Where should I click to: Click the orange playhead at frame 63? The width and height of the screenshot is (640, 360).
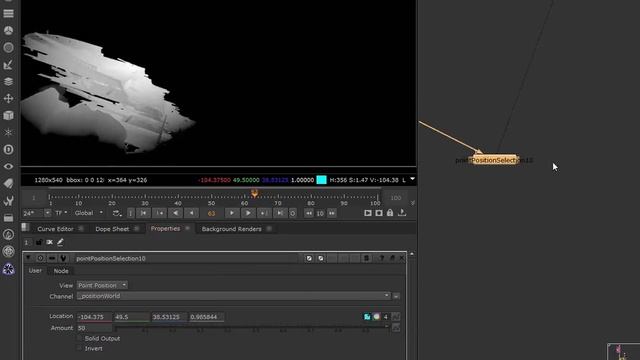click(x=254, y=193)
